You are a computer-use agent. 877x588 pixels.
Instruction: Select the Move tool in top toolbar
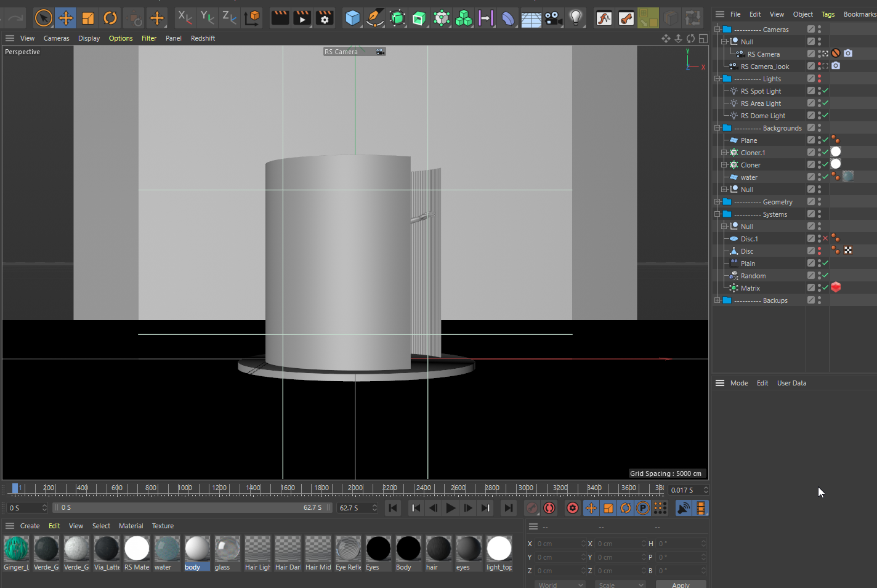[65, 18]
